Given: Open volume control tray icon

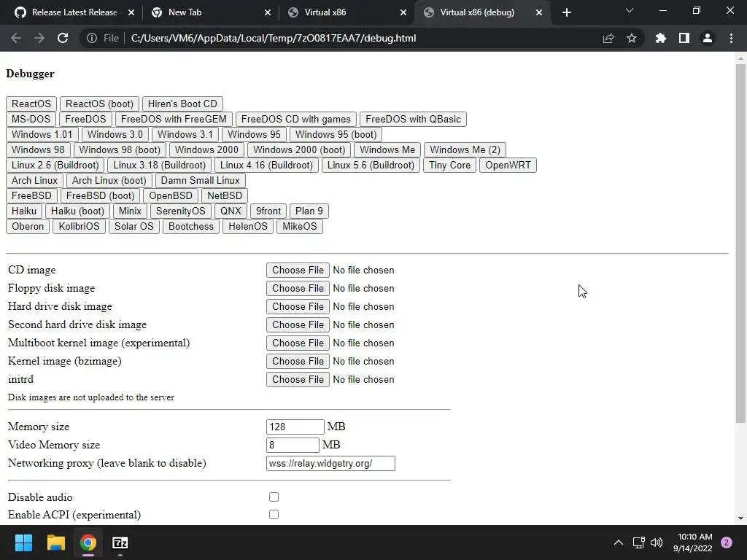Looking at the screenshot, I should pyautogui.click(x=657, y=542).
